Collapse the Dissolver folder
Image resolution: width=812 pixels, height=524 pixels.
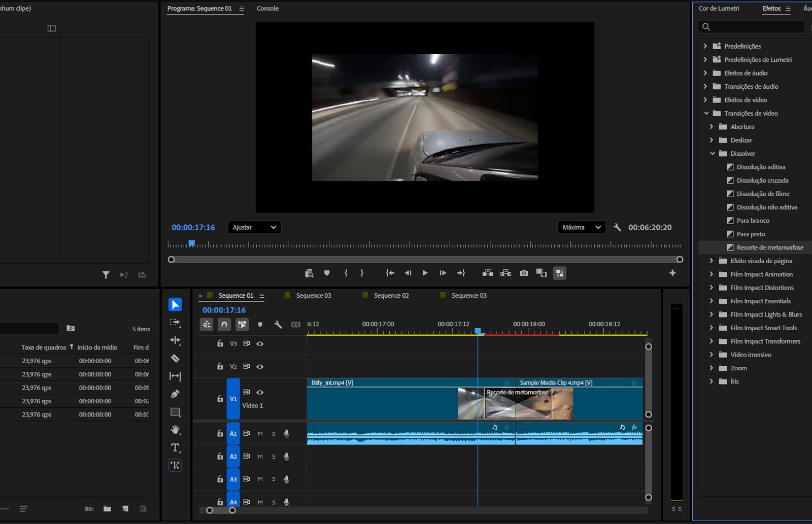click(x=713, y=154)
